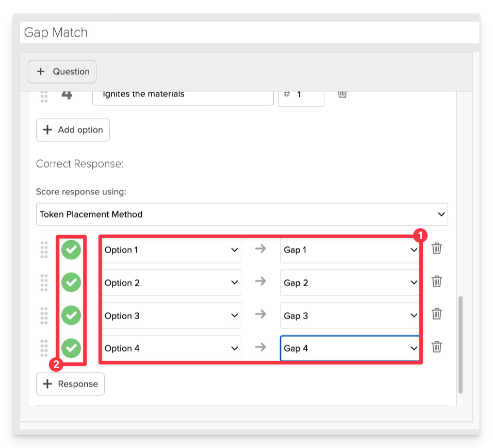Delete the Option 4 to Gap 4 response

[x=436, y=347]
